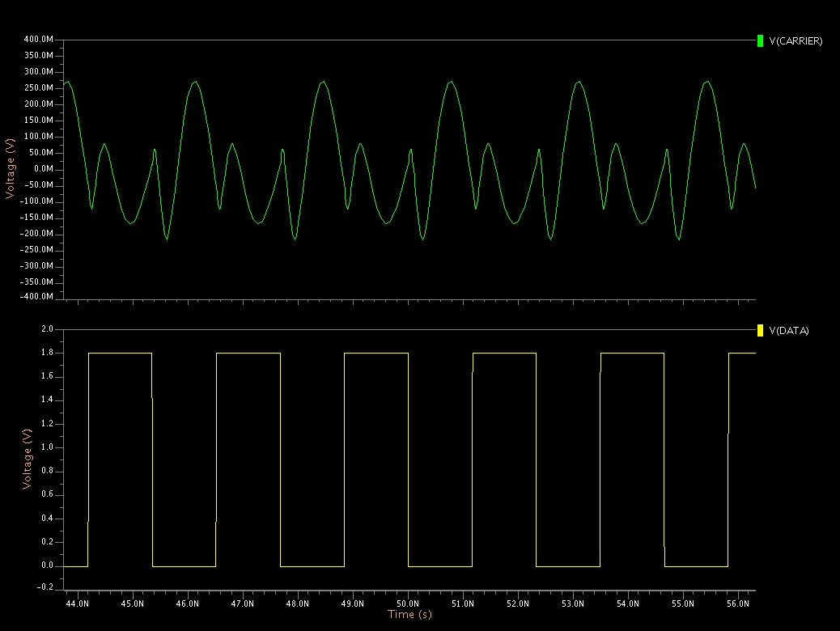Click the 350.0M voltage axis label
The image size is (840, 631).
39,55
